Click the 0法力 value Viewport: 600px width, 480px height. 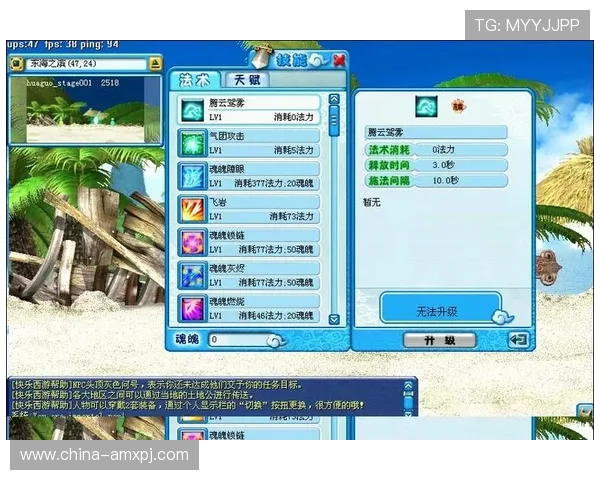click(x=443, y=150)
